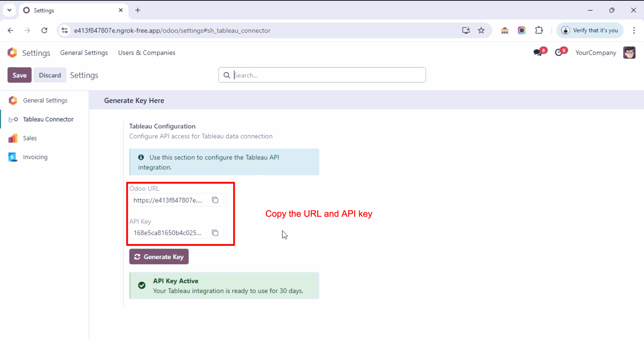Open the user avatar menu
This screenshot has width=644, height=340.
pyautogui.click(x=629, y=53)
